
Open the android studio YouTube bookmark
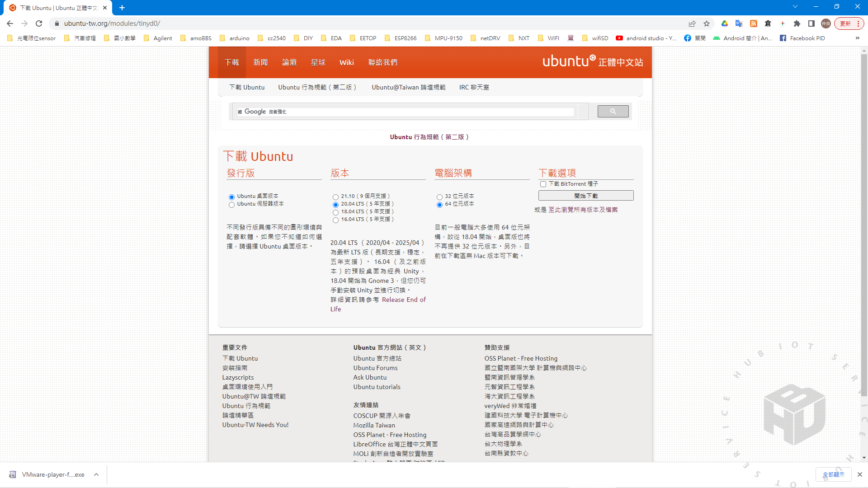pos(646,38)
